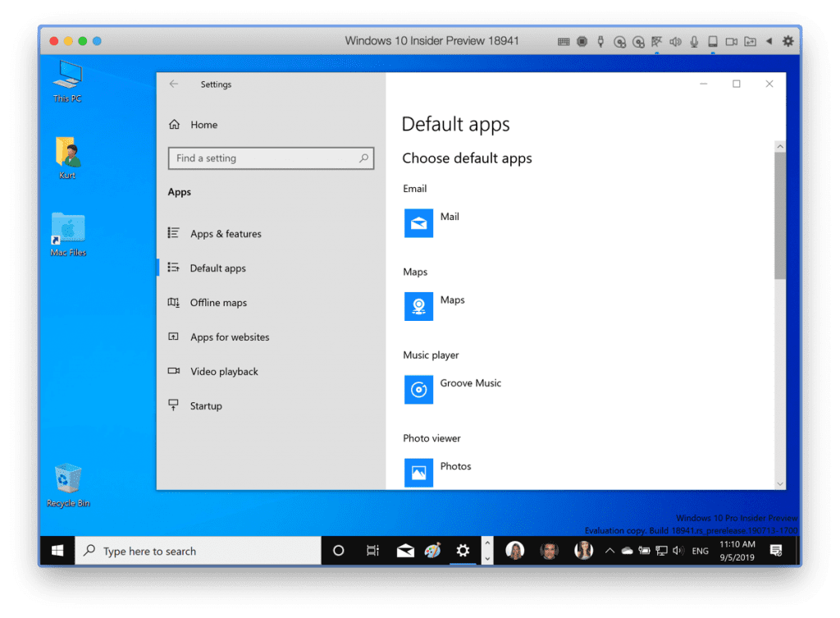Open Parallels configuration gear icon
The image size is (840, 618).
click(x=787, y=41)
